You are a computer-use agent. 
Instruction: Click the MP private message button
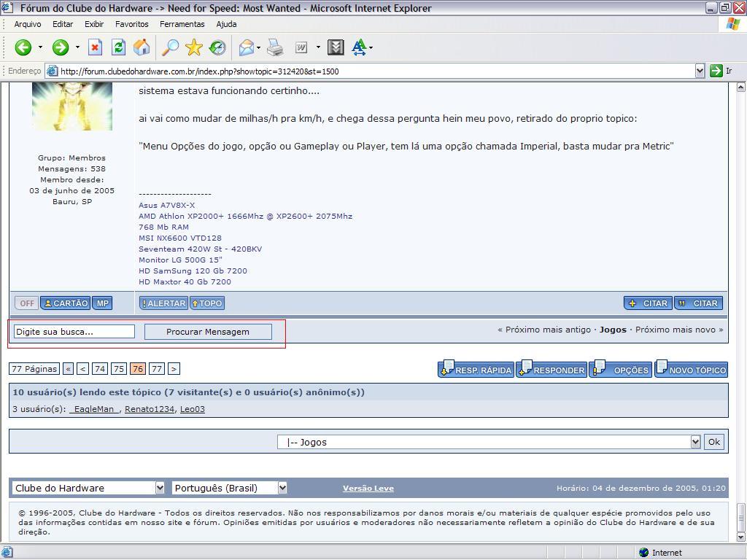(x=102, y=303)
